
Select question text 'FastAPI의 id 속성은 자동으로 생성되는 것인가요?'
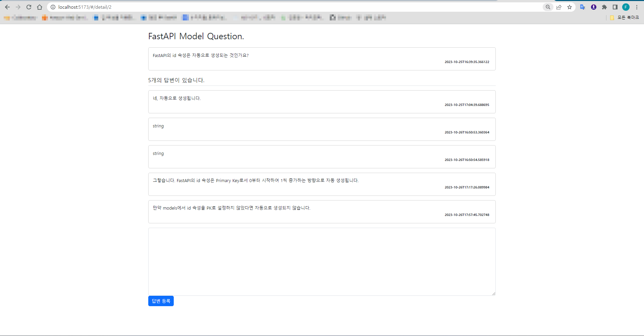(x=201, y=55)
